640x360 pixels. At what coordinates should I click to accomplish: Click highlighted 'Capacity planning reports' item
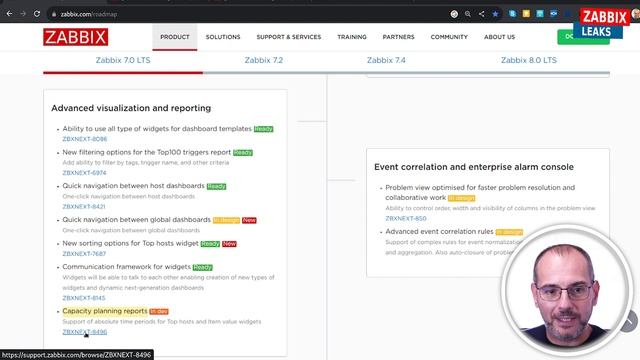click(105, 311)
